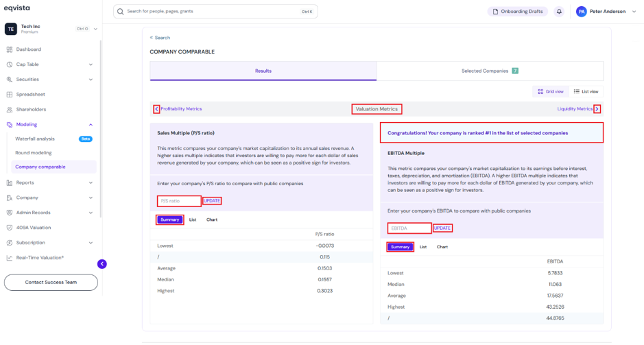Click the Valuation Metrics heading
This screenshot has height=345, width=644.
[377, 109]
